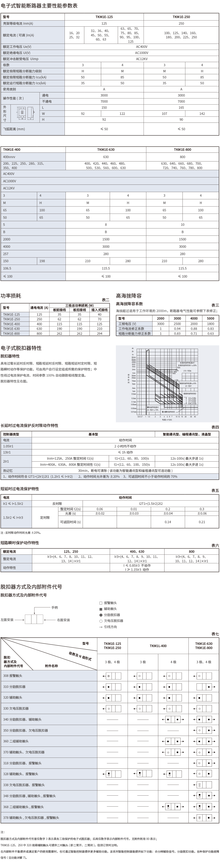220x868 pixels.
Task: Click the 短路瞬时保护动作特性 heading
Action: [20, 543]
